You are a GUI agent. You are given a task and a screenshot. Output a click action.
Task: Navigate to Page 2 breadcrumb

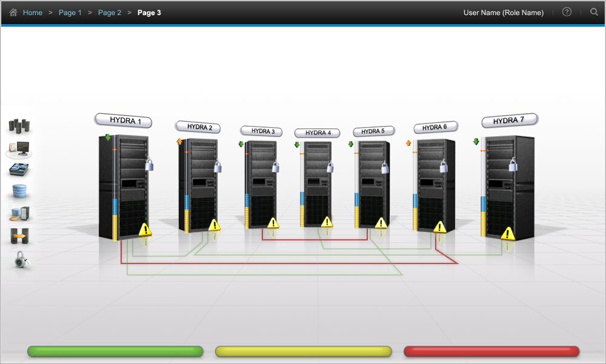click(x=109, y=13)
